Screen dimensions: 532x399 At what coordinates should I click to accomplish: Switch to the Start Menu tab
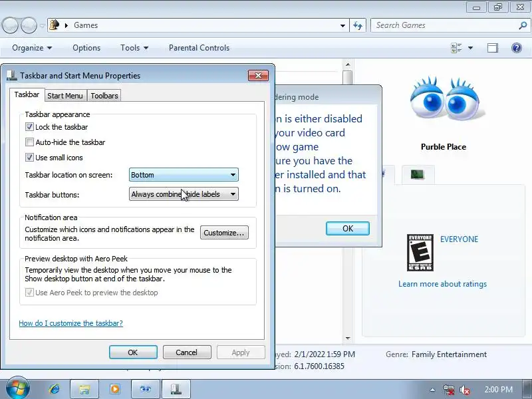click(x=65, y=96)
